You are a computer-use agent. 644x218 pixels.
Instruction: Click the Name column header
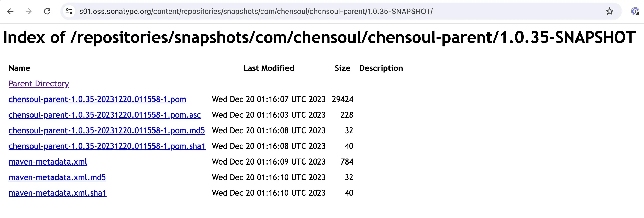click(19, 68)
